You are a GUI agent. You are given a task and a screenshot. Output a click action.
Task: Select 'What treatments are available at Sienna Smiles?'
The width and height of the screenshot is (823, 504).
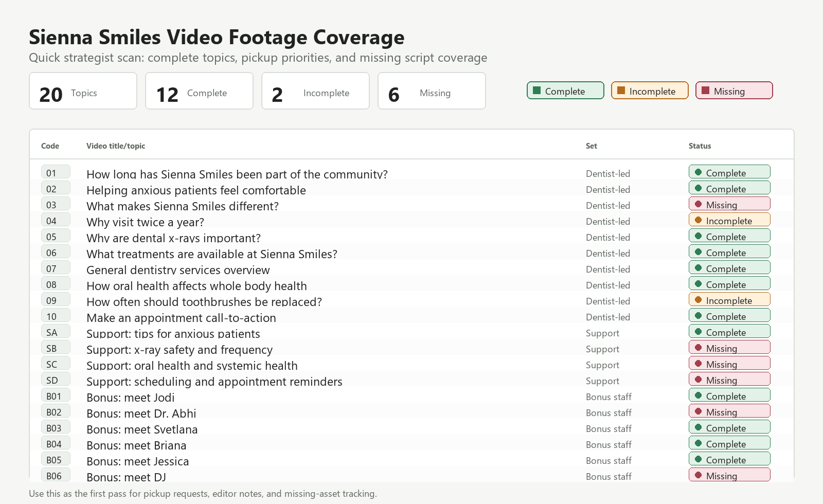point(212,254)
